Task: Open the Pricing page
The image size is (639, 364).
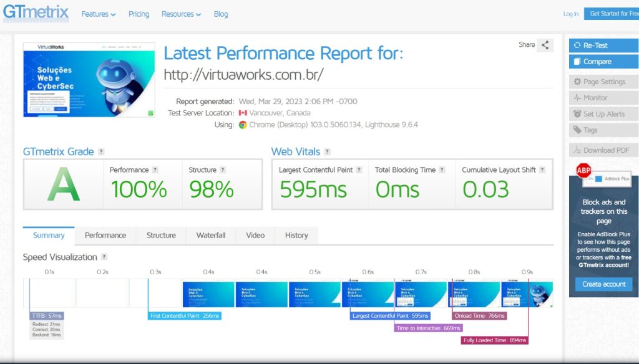Action: (x=139, y=14)
